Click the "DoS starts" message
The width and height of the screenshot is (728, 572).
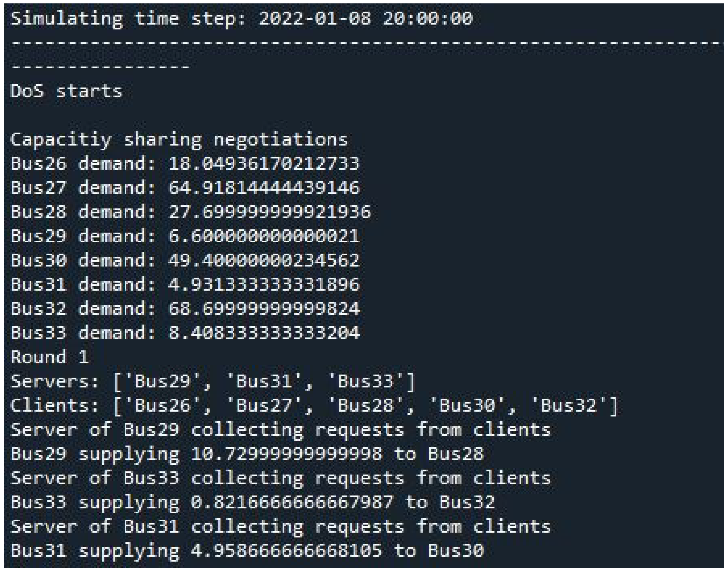66,91
